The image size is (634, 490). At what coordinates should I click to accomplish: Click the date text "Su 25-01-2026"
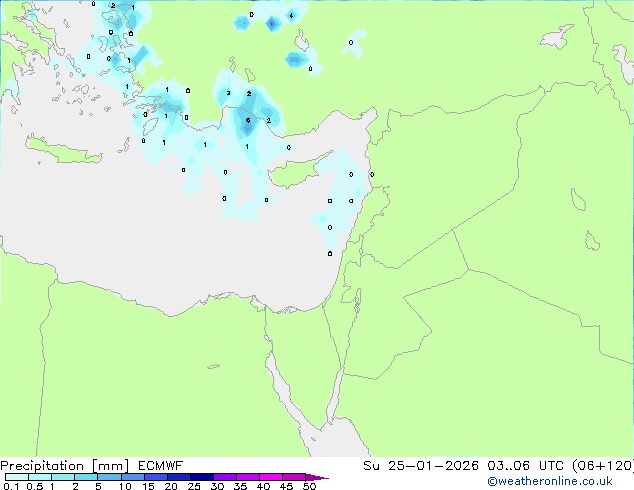421,466
